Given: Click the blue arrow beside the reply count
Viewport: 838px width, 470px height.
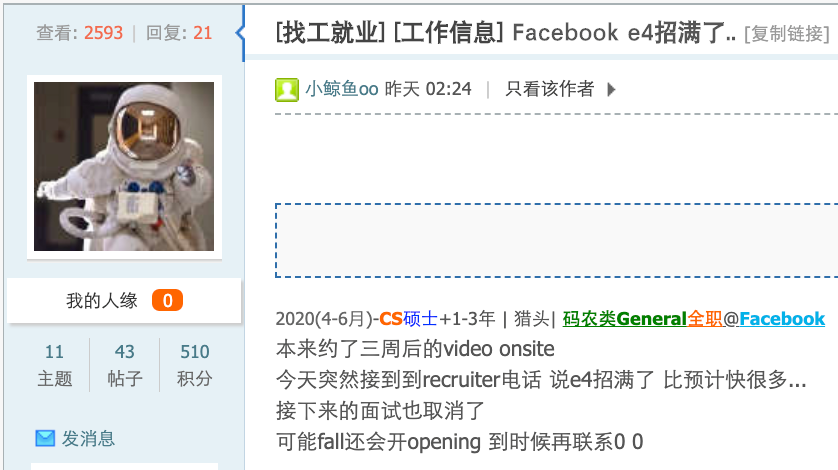Looking at the screenshot, I should 240,33.
